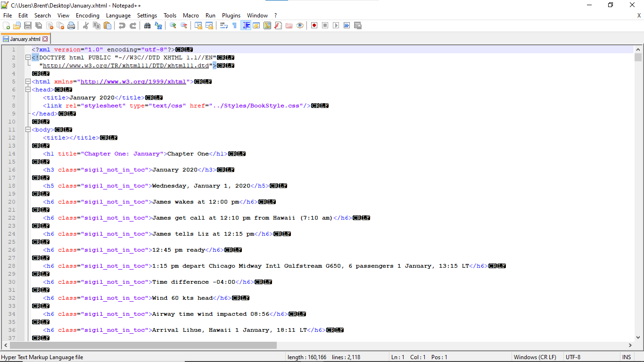Click the Close All toolbar icon
The height and width of the screenshot is (362, 644).
(x=60, y=25)
